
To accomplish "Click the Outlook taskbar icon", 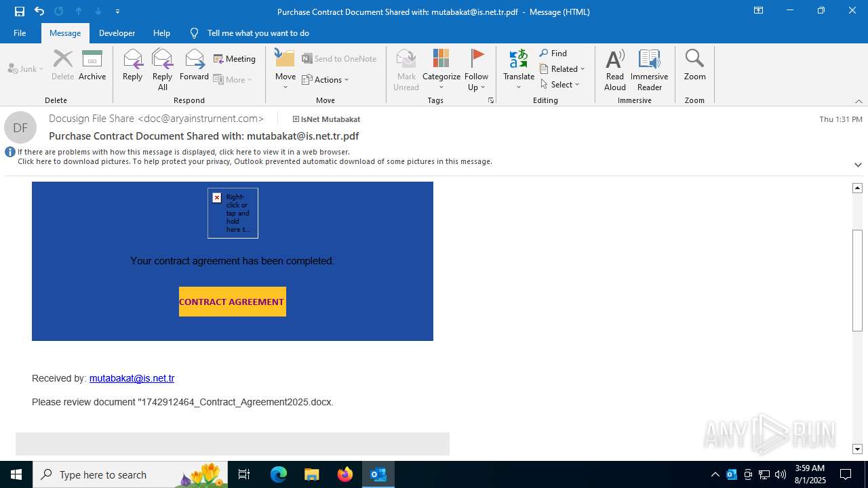I will click(x=378, y=474).
